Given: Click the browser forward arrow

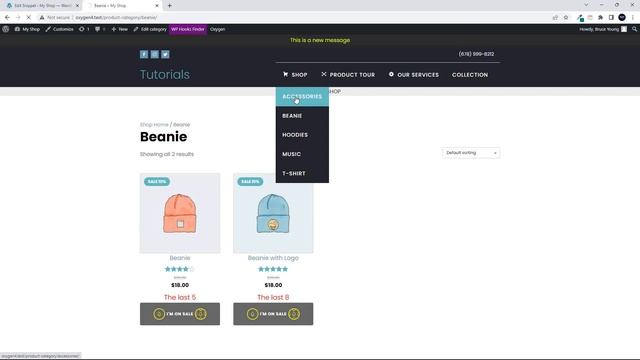Looking at the screenshot, I should [18, 18].
